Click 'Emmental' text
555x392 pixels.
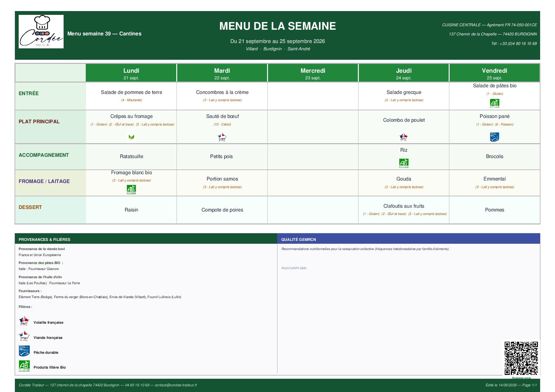[495, 179]
